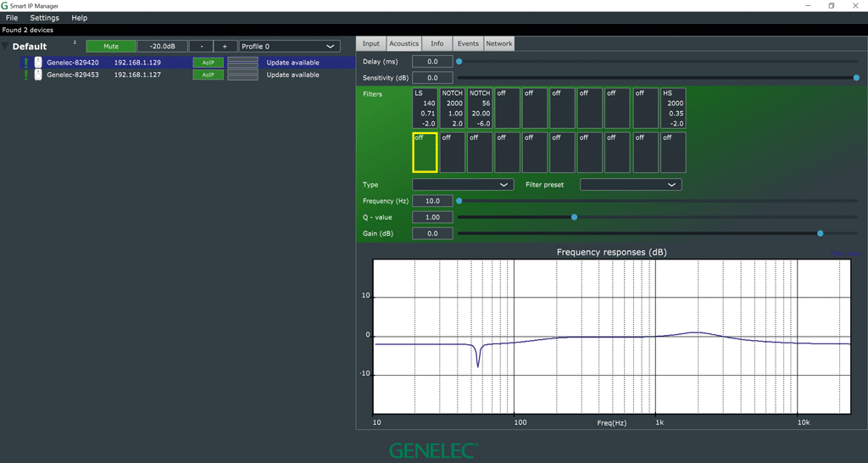Select off filter slot directly below HS filter

pyautogui.click(x=673, y=153)
